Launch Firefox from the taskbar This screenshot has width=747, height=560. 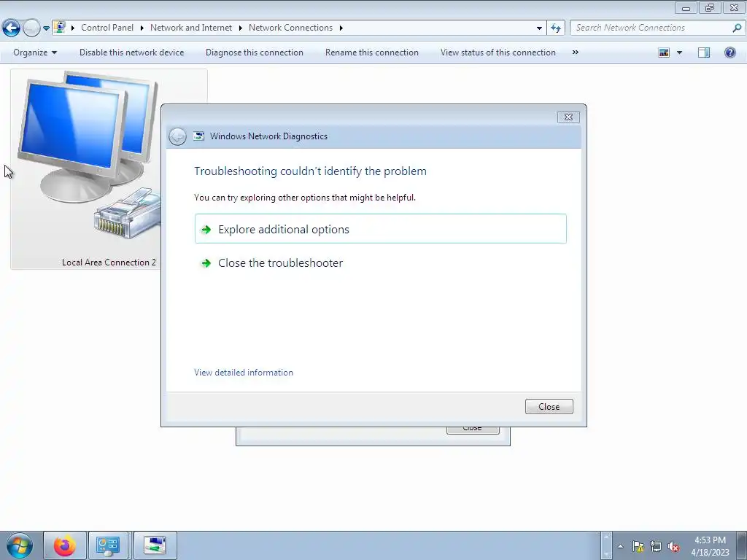coord(65,545)
